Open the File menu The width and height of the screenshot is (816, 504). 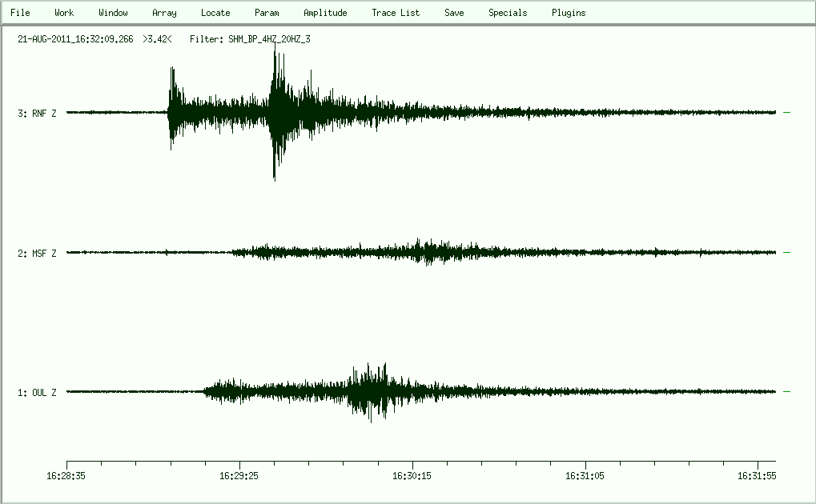[x=20, y=13]
